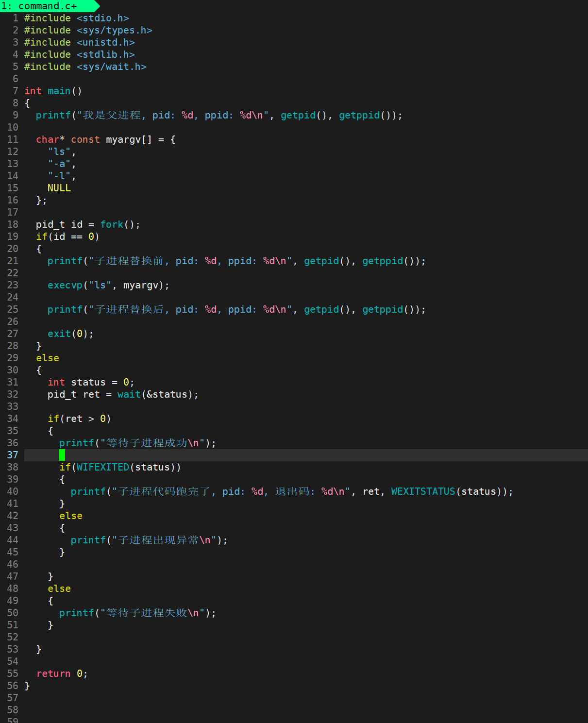Click line number 23 in the gutter

tap(13, 285)
